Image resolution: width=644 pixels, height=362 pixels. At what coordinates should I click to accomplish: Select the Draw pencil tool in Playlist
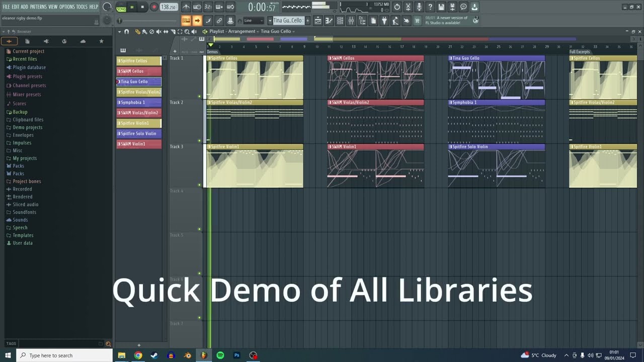137,32
